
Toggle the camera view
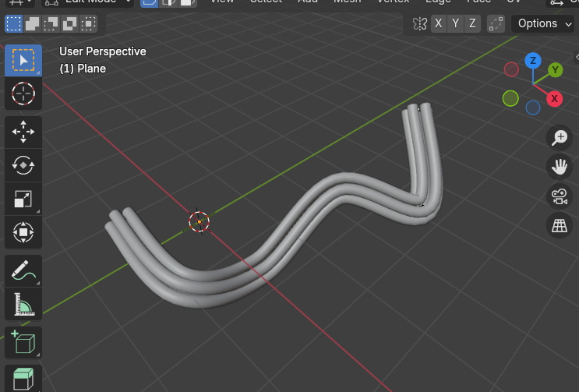[x=560, y=196]
